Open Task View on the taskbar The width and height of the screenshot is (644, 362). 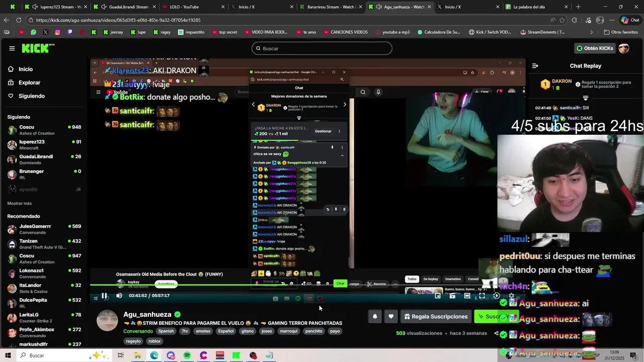[x=121, y=355]
